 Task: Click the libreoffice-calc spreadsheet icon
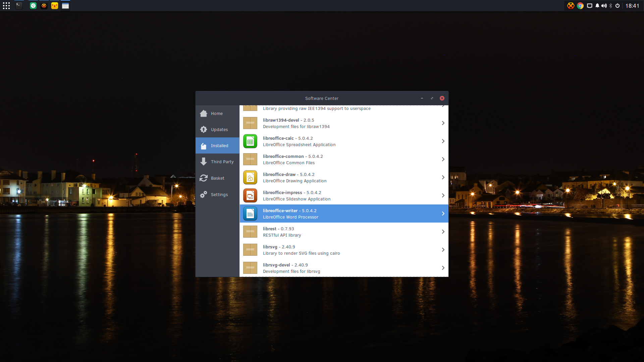(x=250, y=141)
